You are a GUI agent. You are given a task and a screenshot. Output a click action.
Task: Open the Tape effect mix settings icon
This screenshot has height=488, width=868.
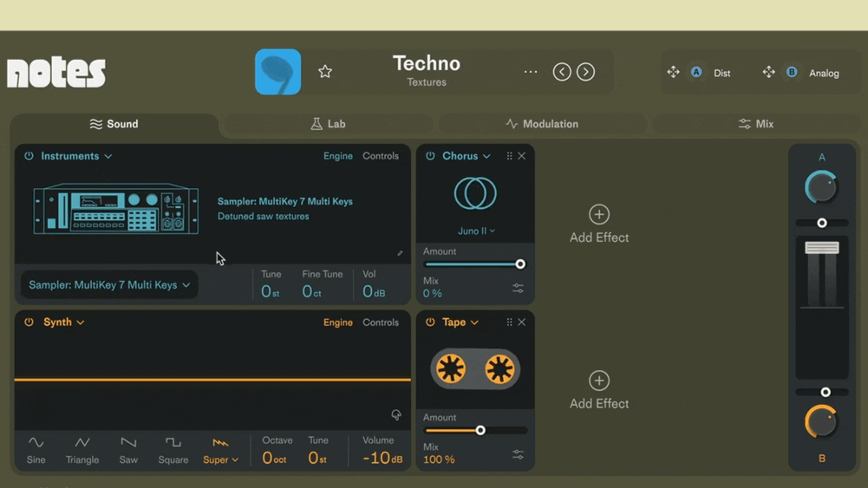click(518, 454)
